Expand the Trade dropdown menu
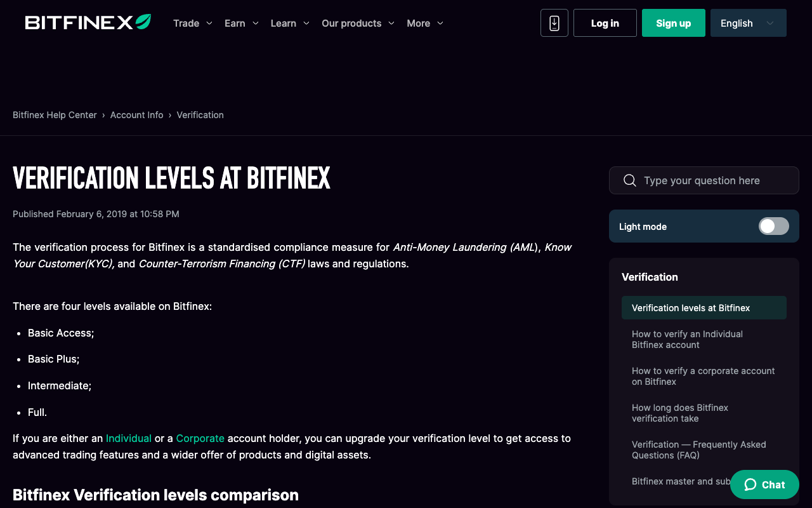Image resolution: width=812 pixels, height=508 pixels. [x=193, y=23]
